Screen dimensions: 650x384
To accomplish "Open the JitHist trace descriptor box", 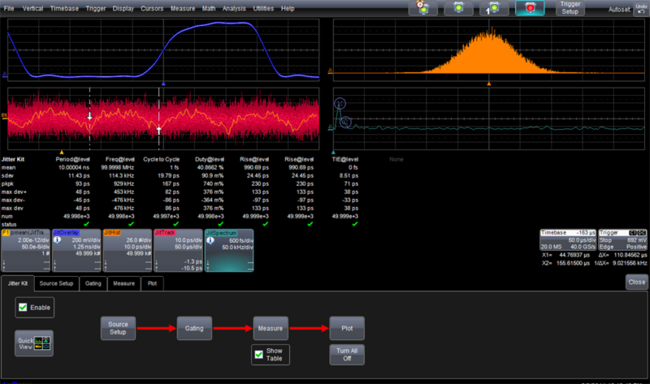I will [127, 250].
